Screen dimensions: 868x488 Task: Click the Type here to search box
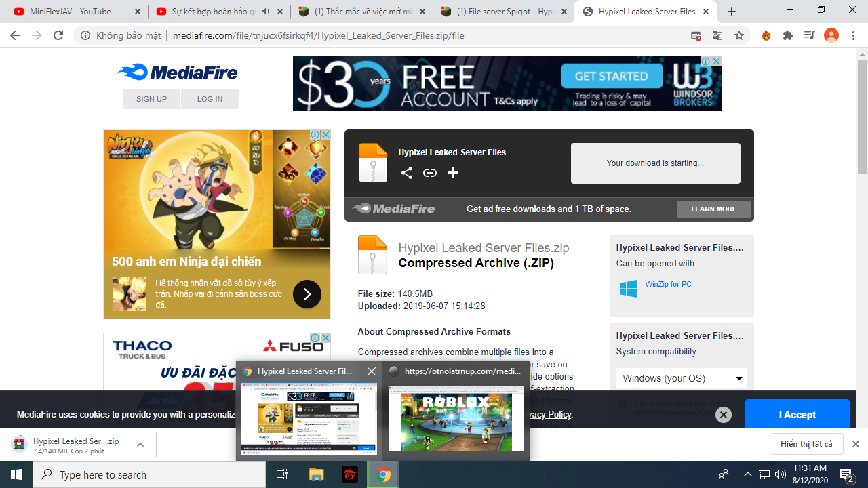pyautogui.click(x=149, y=474)
